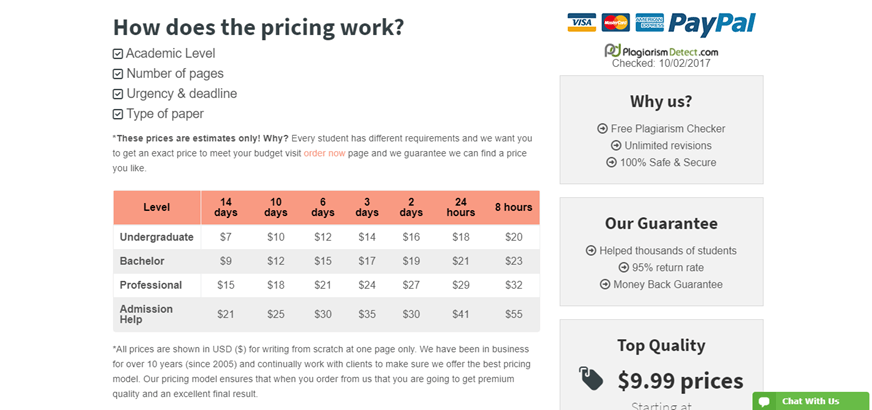The height and width of the screenshot is (410, 872).
Task: Click the Urgency & deadline checkbox icon
Action: pos(117,94)
